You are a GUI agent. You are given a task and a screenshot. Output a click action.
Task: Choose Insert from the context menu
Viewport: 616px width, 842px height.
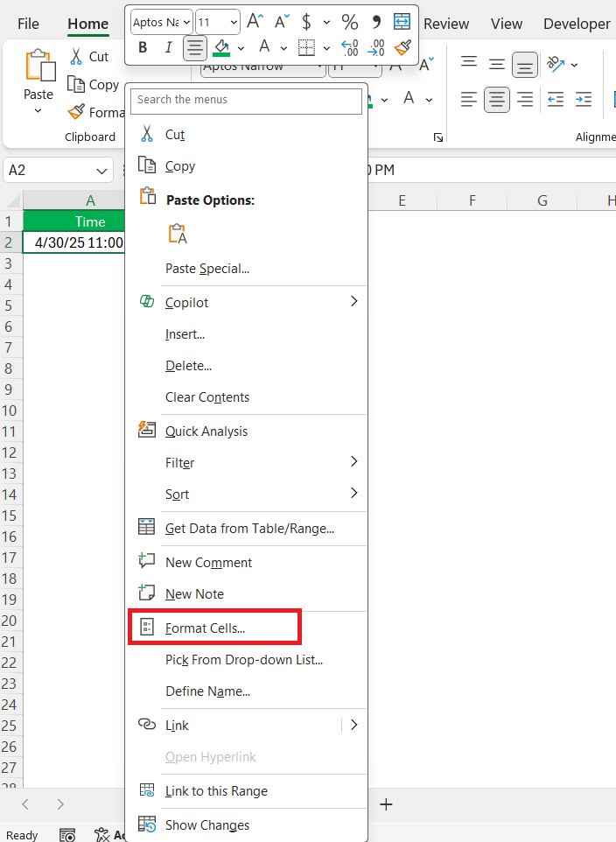pyautogui.click(x=246, y=334)
